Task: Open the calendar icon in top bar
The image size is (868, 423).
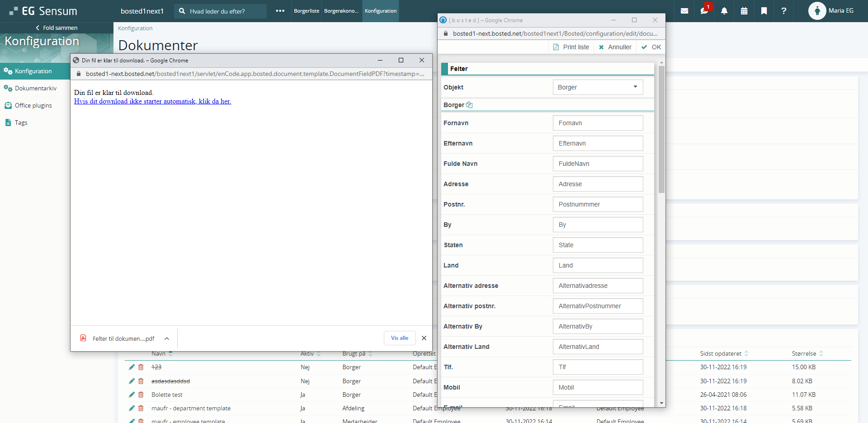Action: pos(744,11)
